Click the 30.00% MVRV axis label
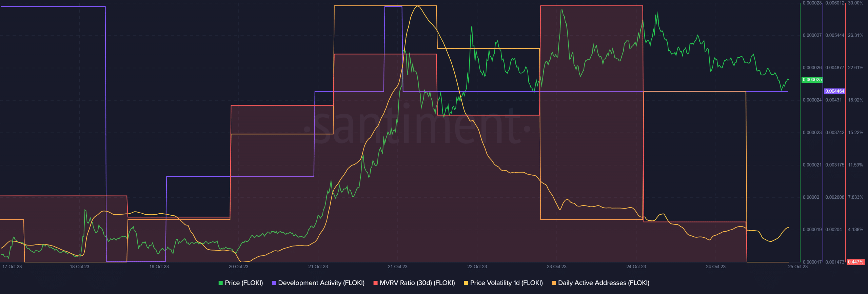 pyautogui.click(x=855, y=3)
